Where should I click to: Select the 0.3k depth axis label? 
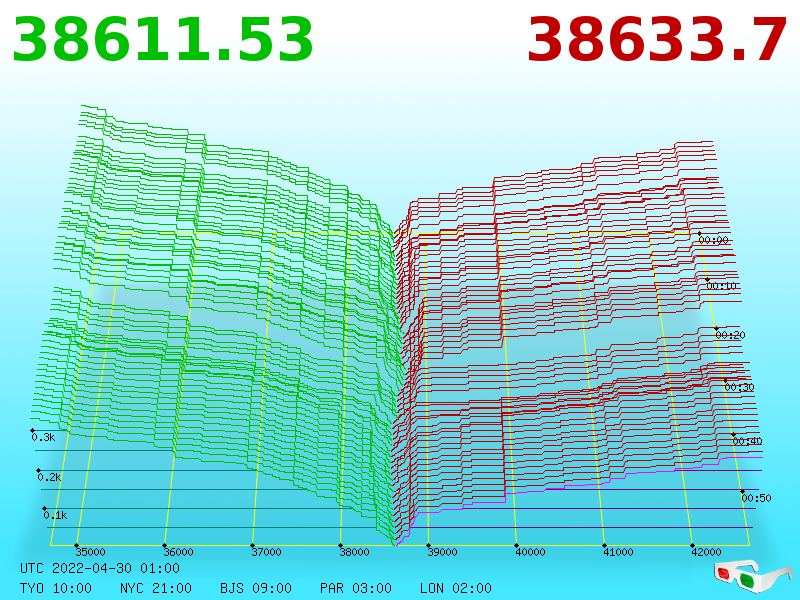pos(43,437)
